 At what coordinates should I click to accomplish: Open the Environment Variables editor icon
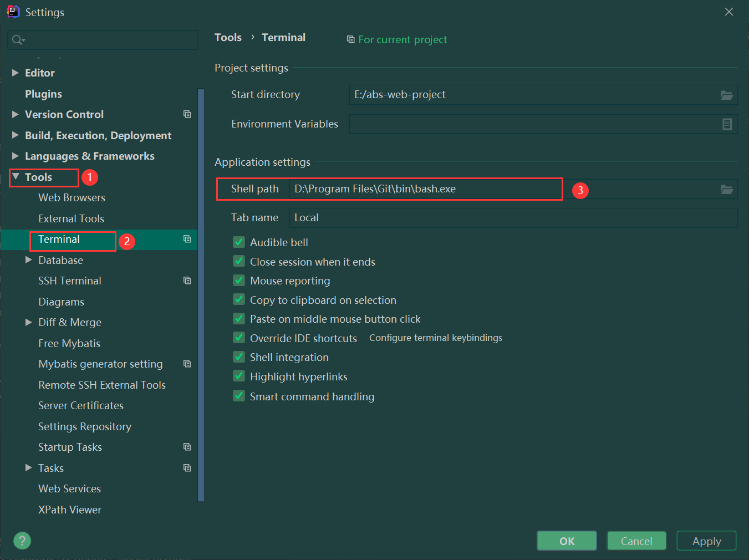coord(727,124)
